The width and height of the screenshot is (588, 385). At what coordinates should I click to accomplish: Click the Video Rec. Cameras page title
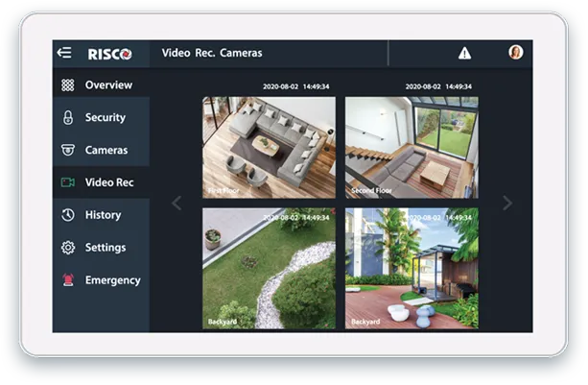click(x=212, y=53)
